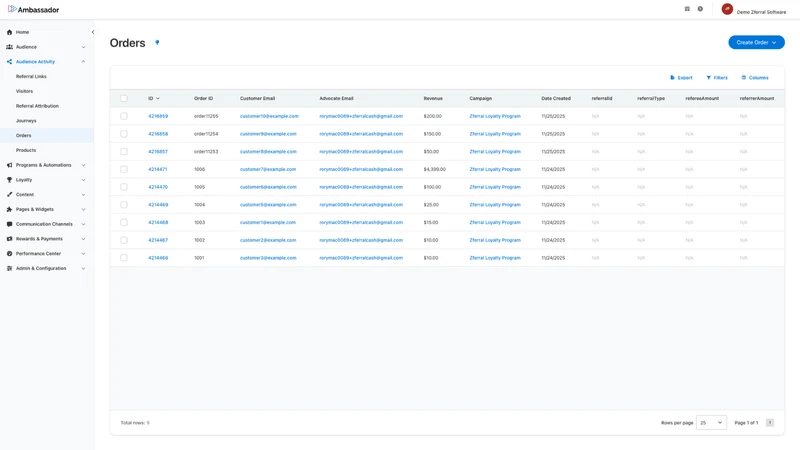800x450 pixels.
Task: Open order link 4214466
Action: tap(158, 258)
